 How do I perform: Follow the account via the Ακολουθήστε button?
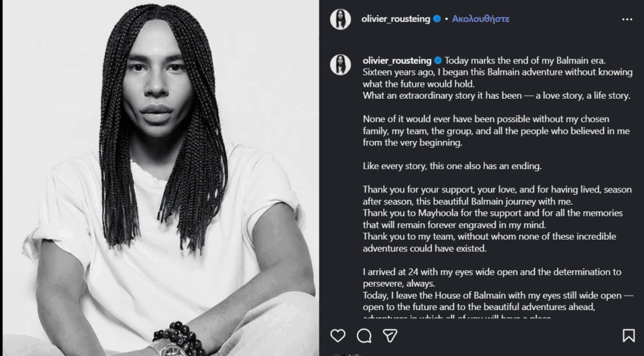480,19
